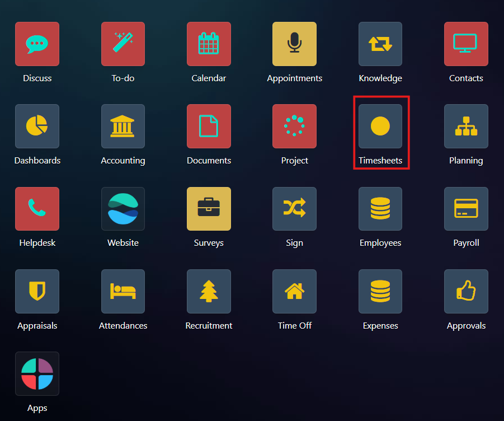
Task: Open the highlighted Timesheets app
Action: pos(380,127)
